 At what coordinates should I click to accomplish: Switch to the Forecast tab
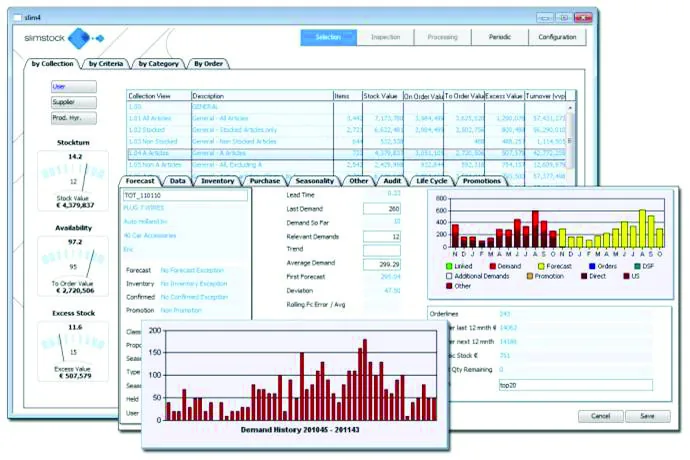(140, 181)
